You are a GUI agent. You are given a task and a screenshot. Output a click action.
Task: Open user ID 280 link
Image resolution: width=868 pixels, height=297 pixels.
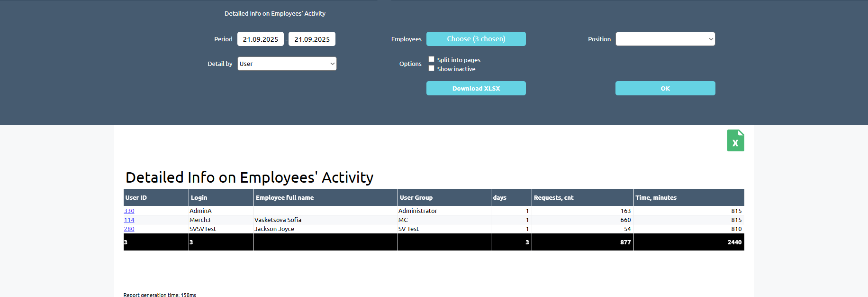(x=129, y=229)
